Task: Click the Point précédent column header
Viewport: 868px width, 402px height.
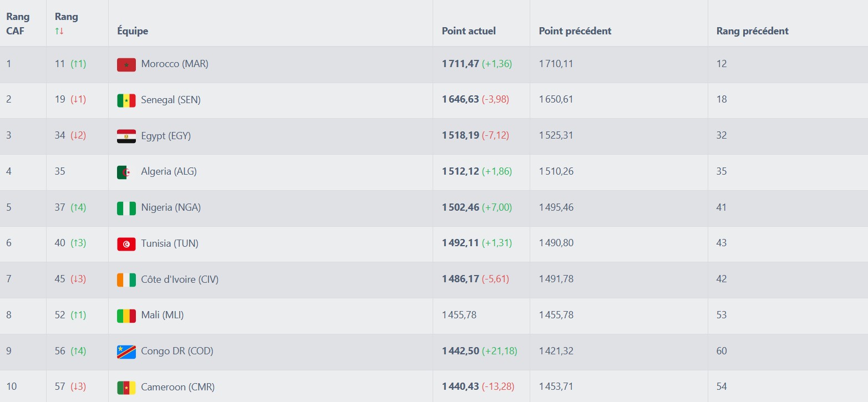Action: (575, 31)
